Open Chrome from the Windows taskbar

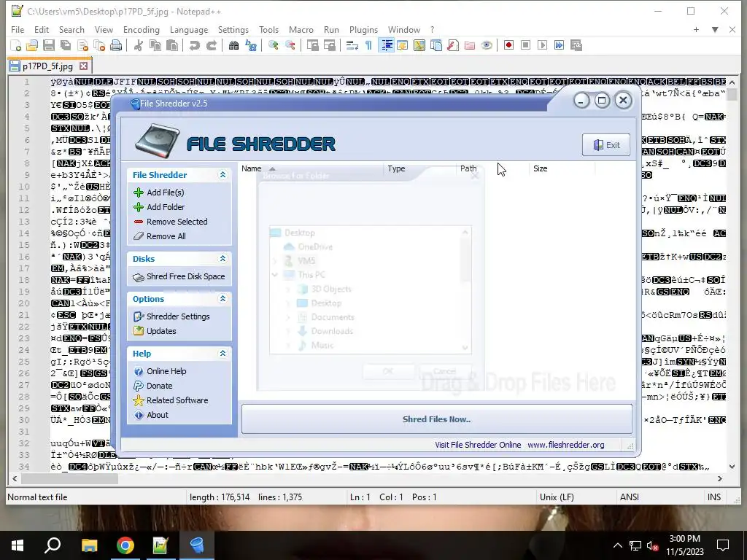pos(125,545)
